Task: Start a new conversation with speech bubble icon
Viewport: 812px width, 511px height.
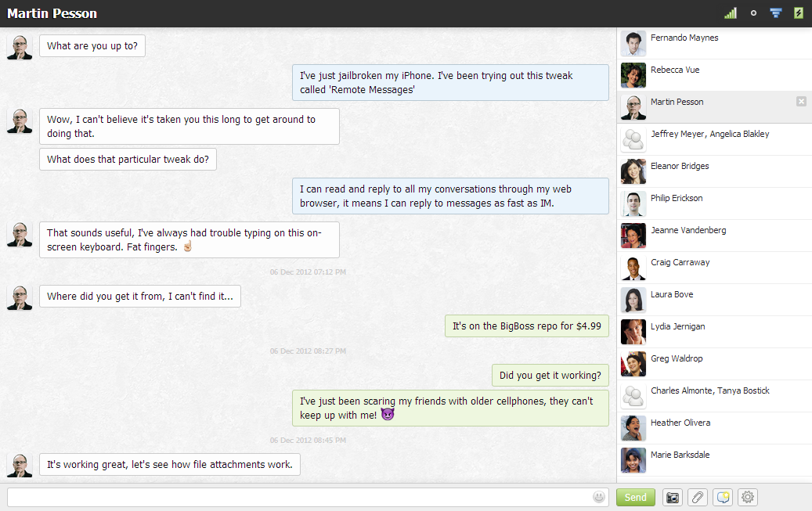Action: pos(723,497)
